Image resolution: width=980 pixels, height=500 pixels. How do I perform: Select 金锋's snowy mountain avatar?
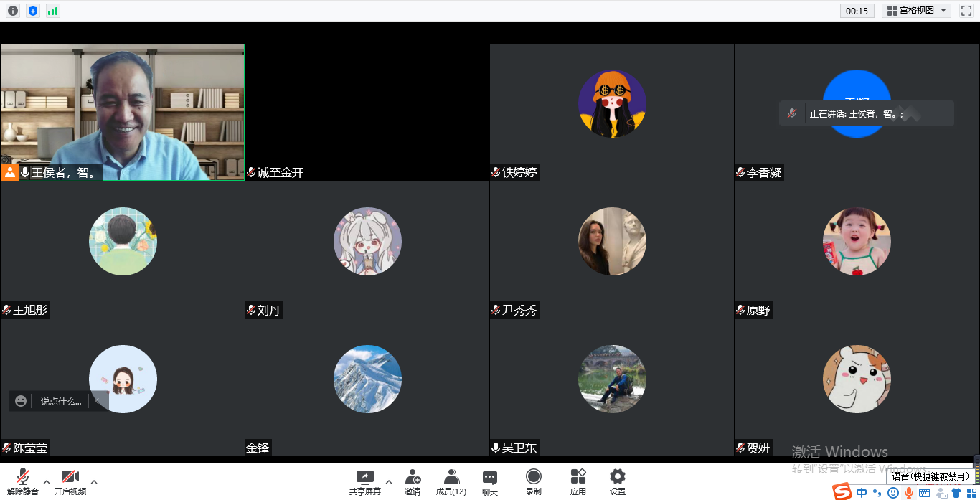tap(367, 379)
